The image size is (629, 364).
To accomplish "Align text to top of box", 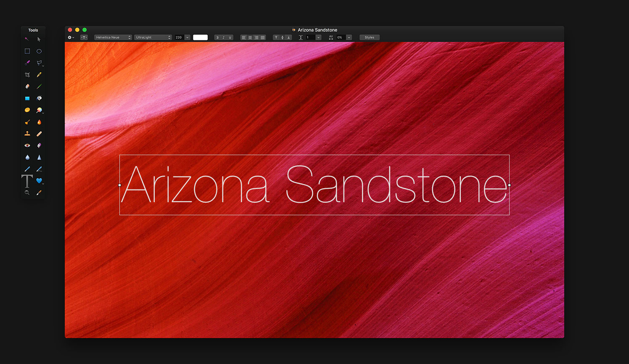I will [x=276, y=37].
